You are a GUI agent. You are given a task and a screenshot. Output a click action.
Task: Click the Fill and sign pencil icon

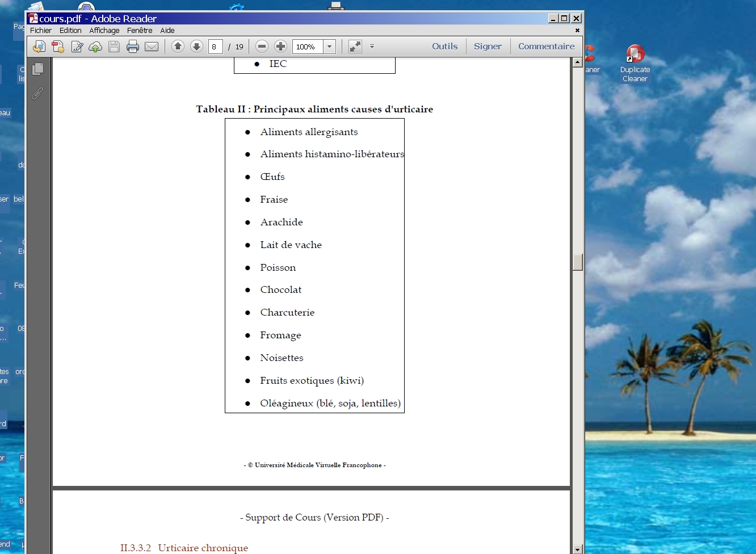pyautogui.click(x=77, y=47)
